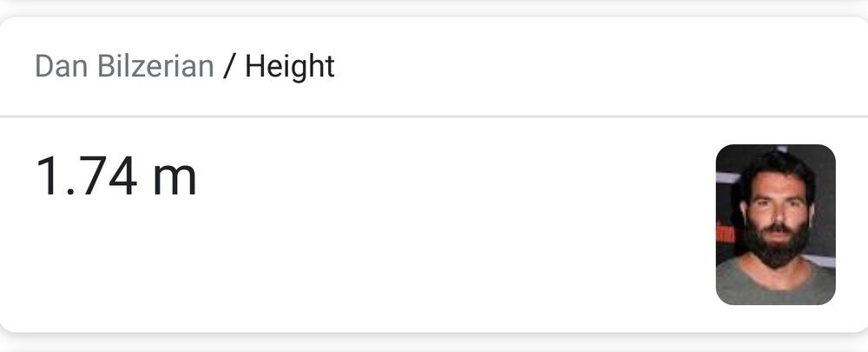Click the divider line under the breadcrumb

click(x=434, y=116)
